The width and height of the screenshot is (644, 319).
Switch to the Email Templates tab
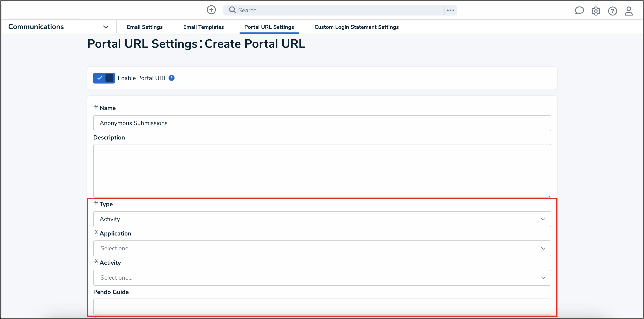(203, 27)
